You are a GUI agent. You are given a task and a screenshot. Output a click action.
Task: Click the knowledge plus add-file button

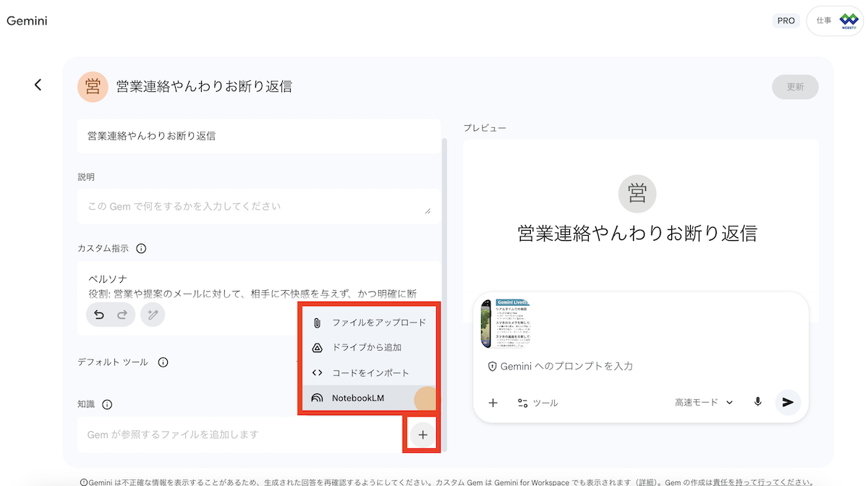[x=423, y=435]
